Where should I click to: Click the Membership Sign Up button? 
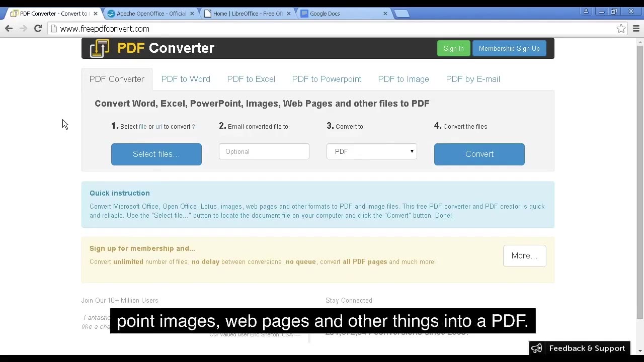pos(509,48)
